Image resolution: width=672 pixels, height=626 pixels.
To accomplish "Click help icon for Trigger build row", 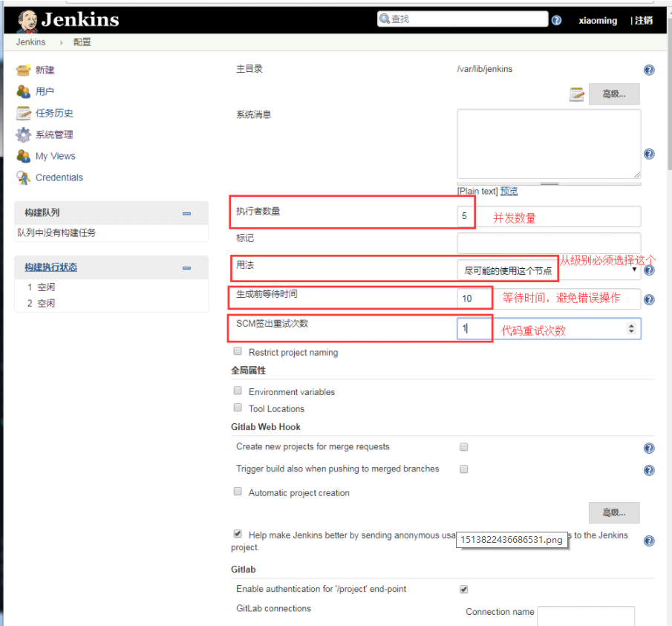I will tap(649, 470).
